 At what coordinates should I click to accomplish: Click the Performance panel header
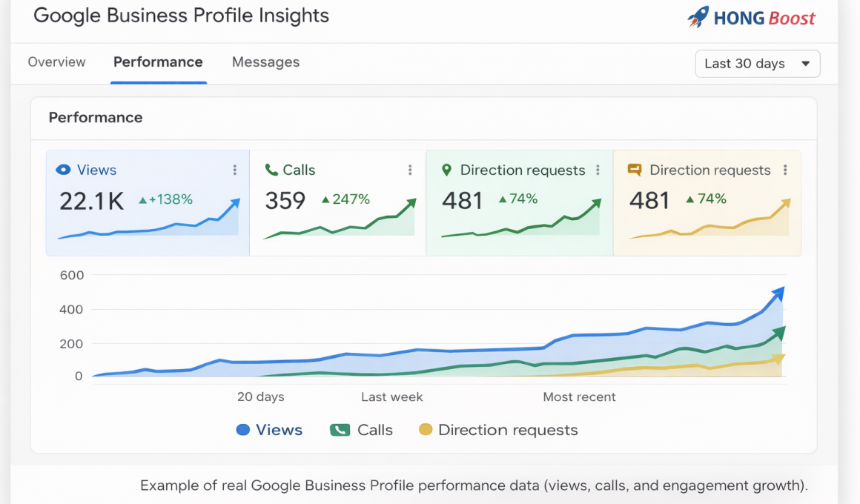tap(96, 117)
